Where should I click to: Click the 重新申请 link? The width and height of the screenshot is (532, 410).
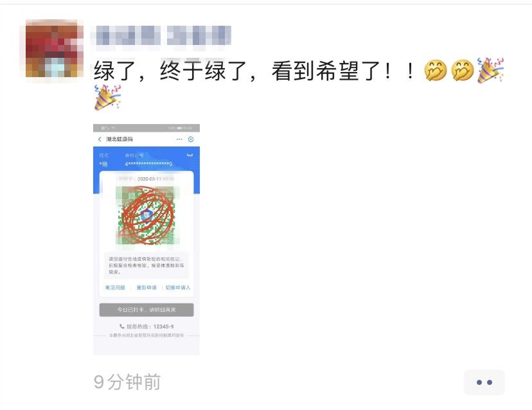(146, 287)
